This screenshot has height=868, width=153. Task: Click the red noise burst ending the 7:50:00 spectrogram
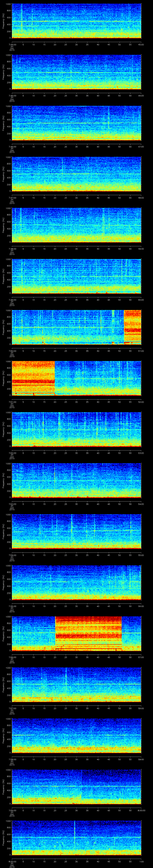point(133,327)
